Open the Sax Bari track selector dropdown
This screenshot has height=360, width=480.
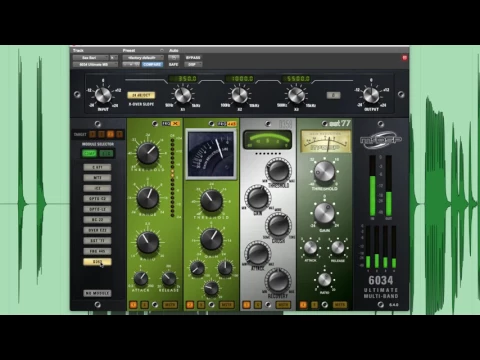point(91,58)
